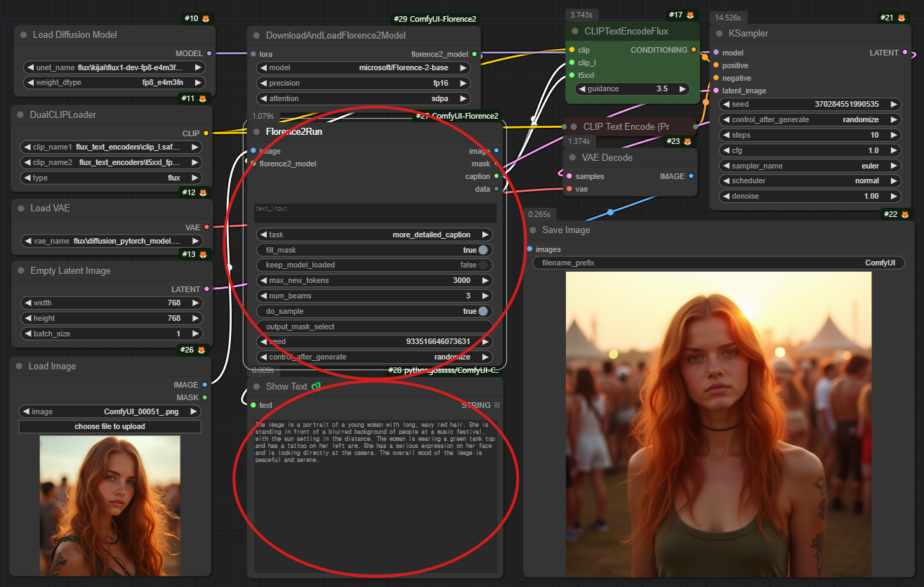
Task: Click the fox badge icon next to #21
Action: click(x=902, y=18)
